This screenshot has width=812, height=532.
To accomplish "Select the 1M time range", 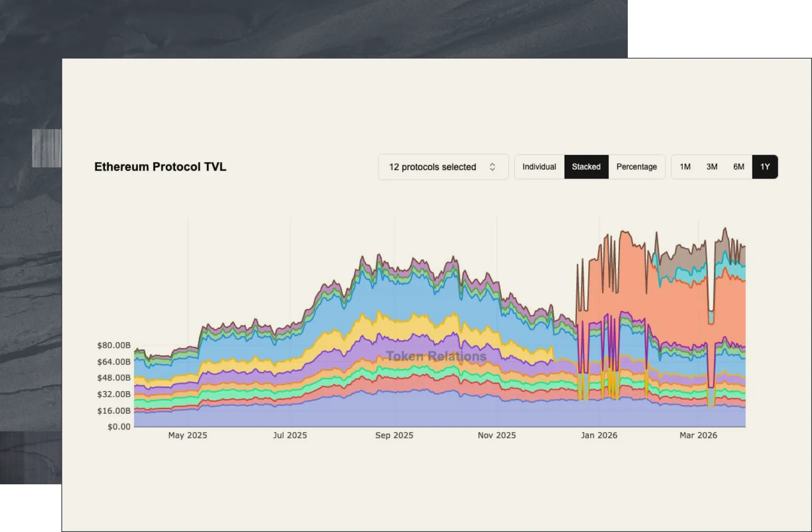I will pyautogui.click(x=685, y=167).
